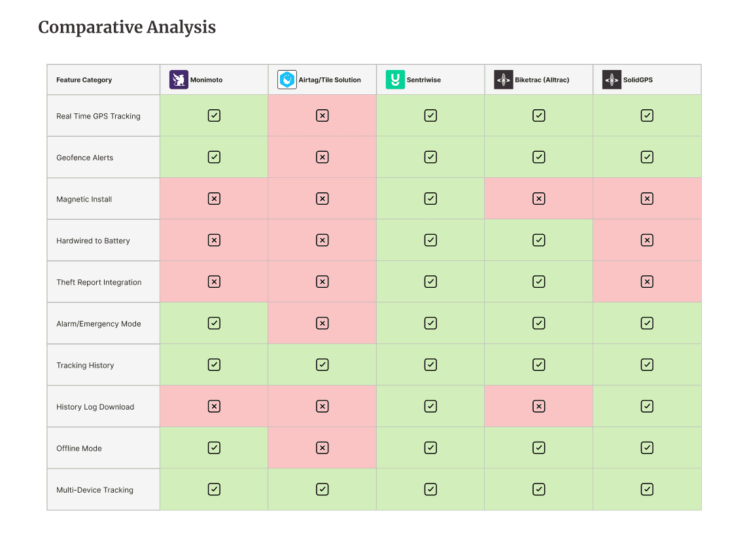Click the Sentriwise Offline Mode checkmark
This screenshot has height=560, width=747.
coord(430,448)
